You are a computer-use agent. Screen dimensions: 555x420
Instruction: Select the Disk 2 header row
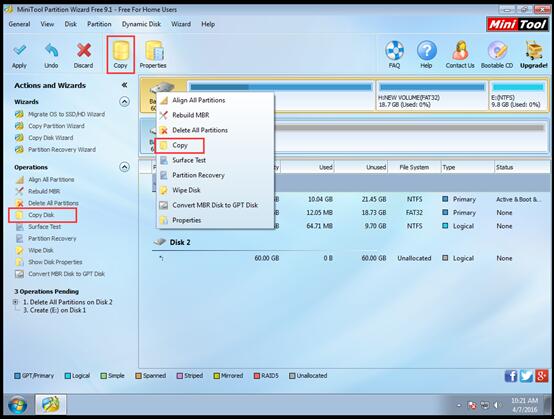tap(180, 242)
